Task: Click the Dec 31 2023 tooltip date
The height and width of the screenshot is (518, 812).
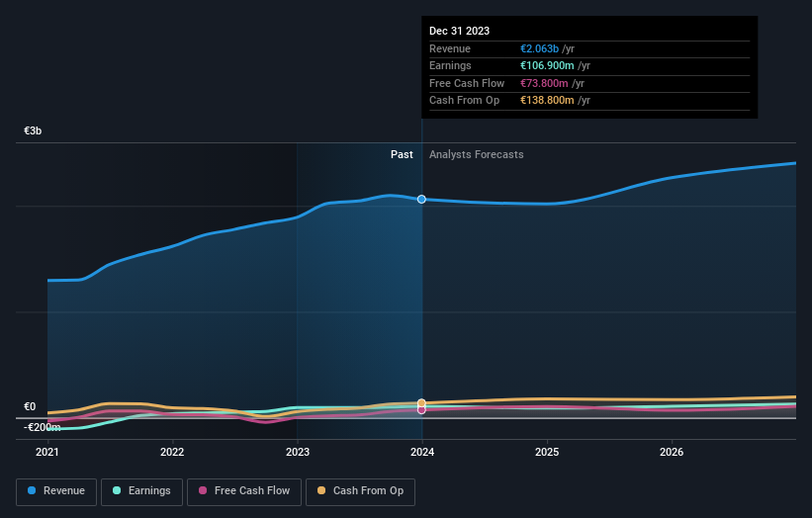Action: (459, 31)
